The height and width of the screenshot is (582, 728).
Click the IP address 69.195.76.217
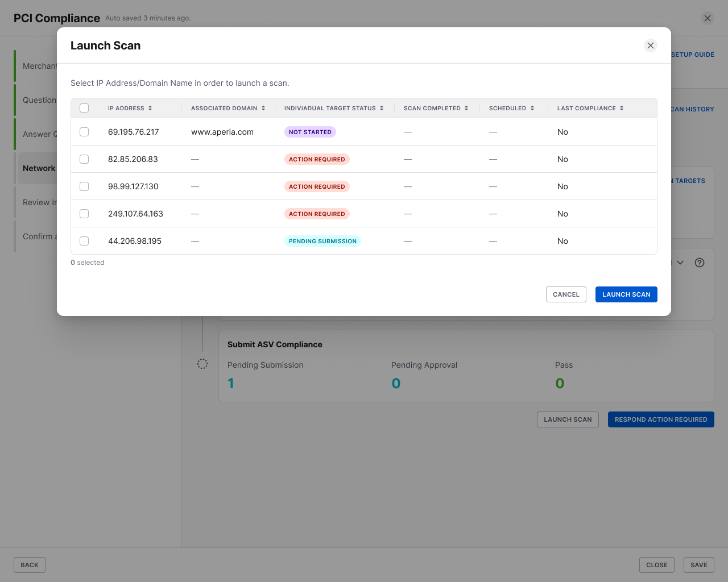click(134, 132)
